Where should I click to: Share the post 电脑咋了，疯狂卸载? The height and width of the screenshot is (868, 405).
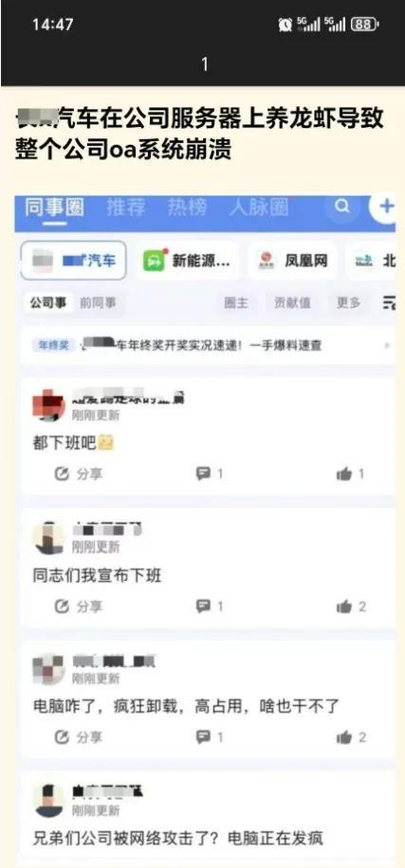point(79,737)
